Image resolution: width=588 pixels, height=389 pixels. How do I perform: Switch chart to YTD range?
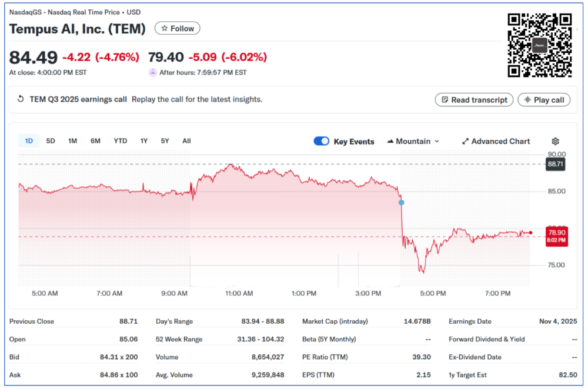(120, 141)
